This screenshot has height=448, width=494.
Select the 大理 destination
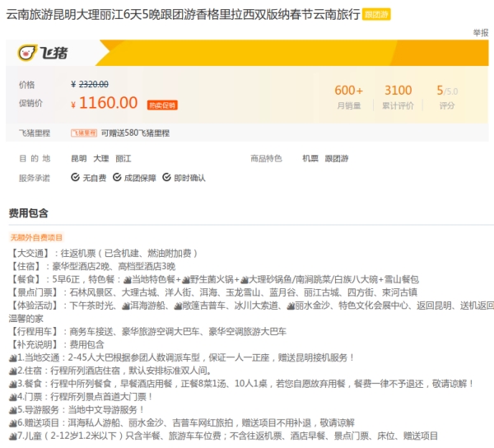100,158
